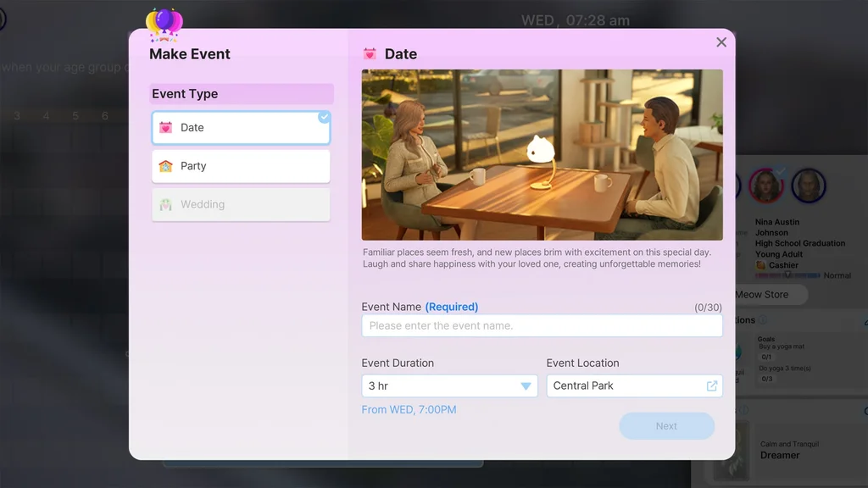Click the balloons icon above Make Event
This screenshot has height=488, width=868.
(x=164, y=24)
